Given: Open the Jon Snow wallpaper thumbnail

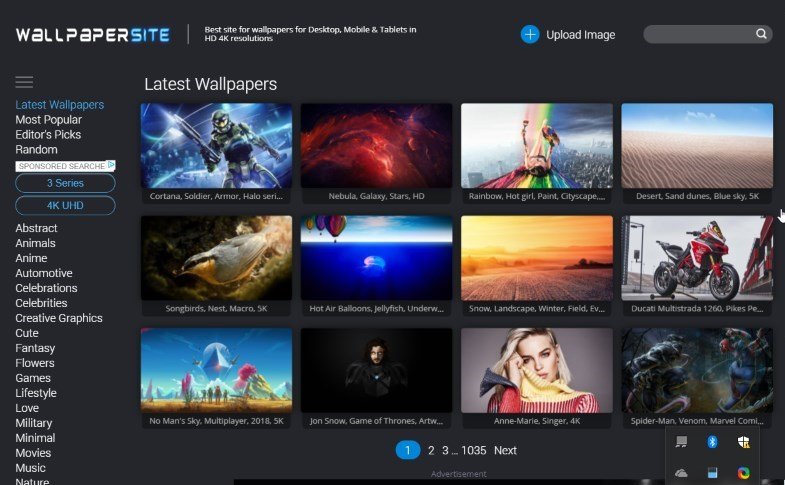Looking at the screenshot, I should [376, 370].
